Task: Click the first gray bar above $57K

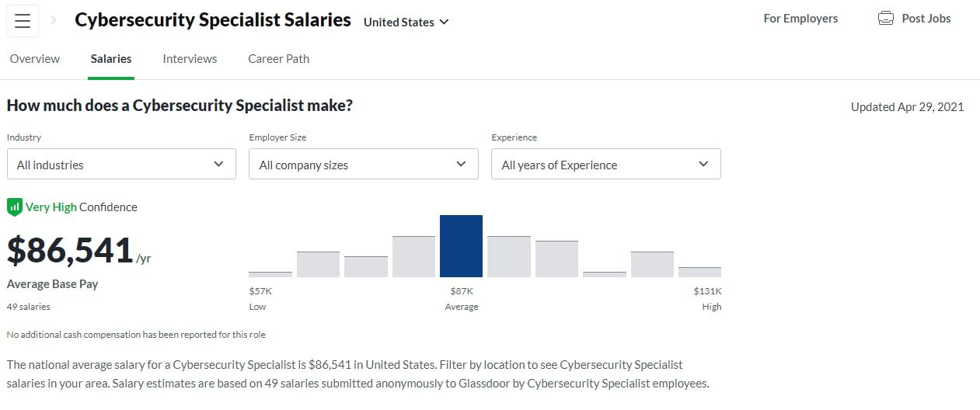Action: point(270,274)
